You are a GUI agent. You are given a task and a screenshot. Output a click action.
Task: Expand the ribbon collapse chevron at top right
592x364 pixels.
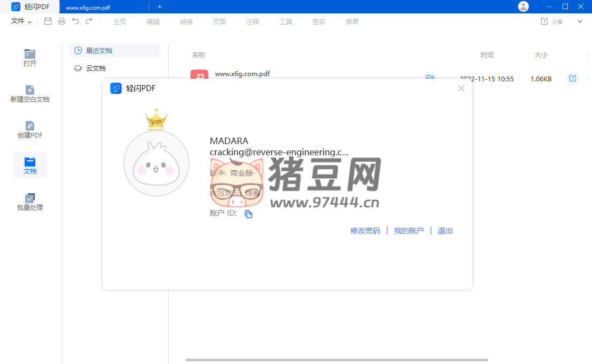click(580, 21)
